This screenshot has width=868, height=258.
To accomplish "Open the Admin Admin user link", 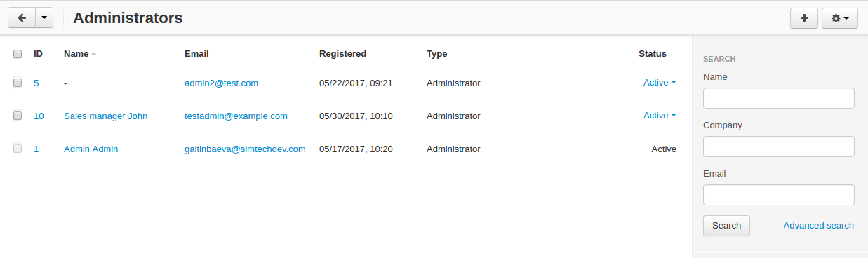I will coord(91,149).
